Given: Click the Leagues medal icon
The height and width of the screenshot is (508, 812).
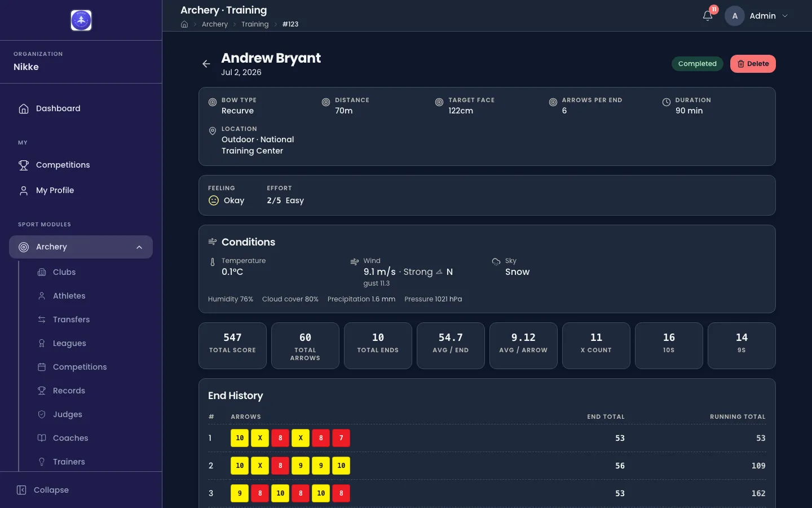Looking at the screenshot, I should (42, 343).
